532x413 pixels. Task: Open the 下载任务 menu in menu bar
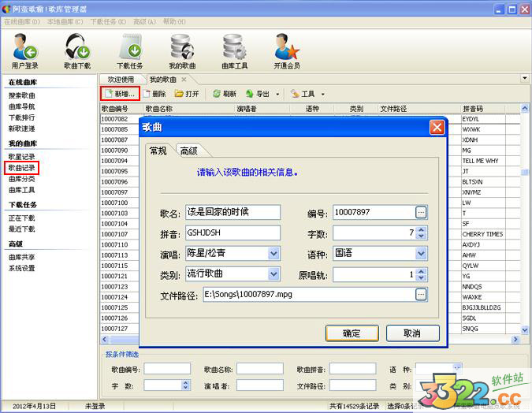(108, 22)
